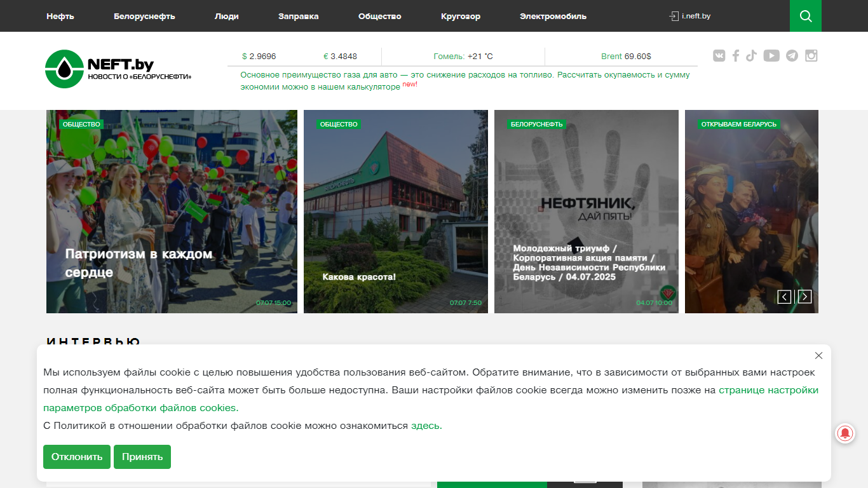
Task: Open the Общество menu item
Action: point(380,16)
